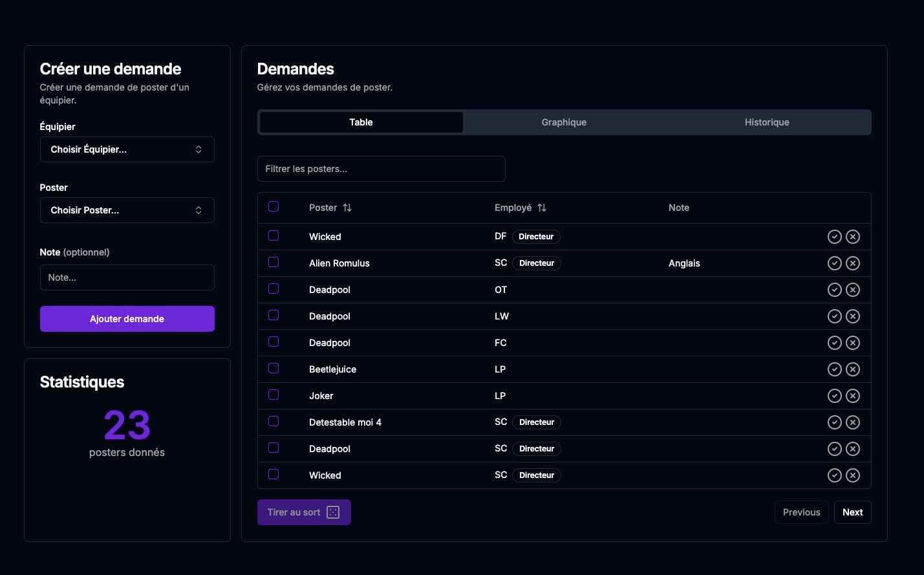Reject the Wicked request from SC
Image resolution: width=924 pixels, height=575 pixels.
point(853,475)
